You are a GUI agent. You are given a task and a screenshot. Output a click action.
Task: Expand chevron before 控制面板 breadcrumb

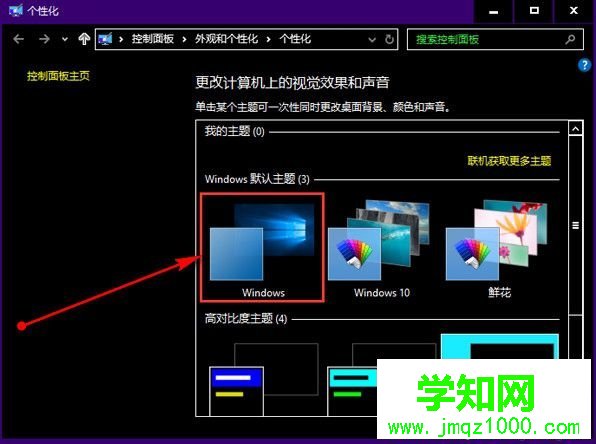pyautogui.click(x=121, y=39)
